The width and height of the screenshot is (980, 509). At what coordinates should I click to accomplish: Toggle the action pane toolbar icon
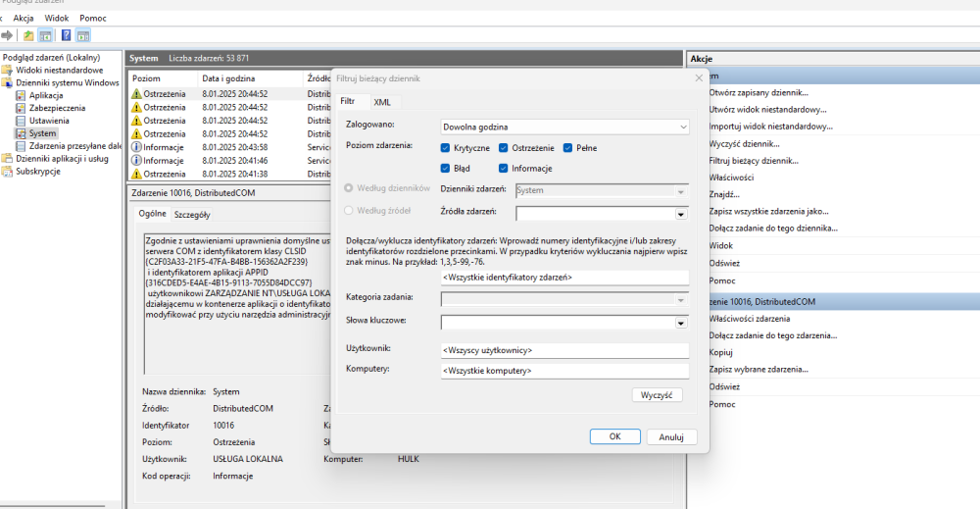(83, 35)
